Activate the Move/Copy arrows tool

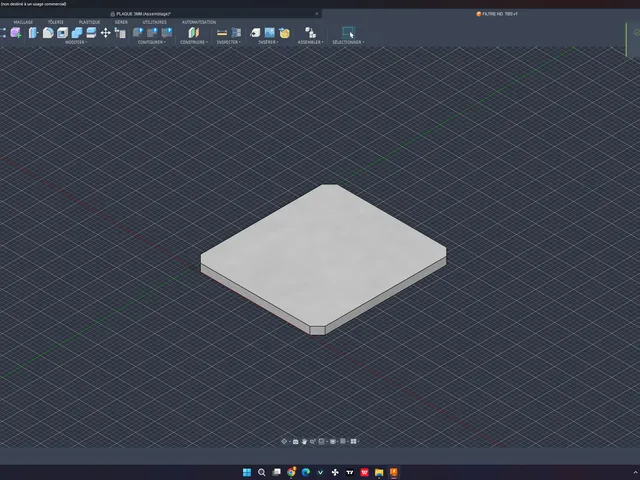[x=106, y=33]
